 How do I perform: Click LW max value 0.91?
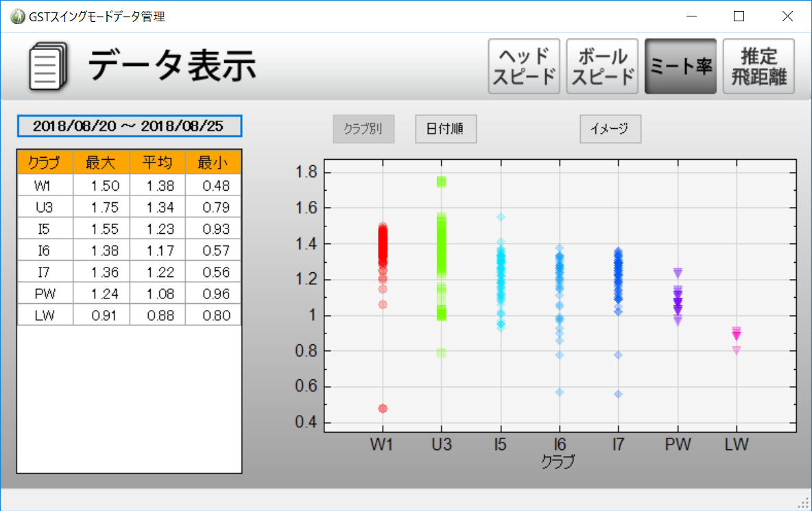[x=101, y=316]
